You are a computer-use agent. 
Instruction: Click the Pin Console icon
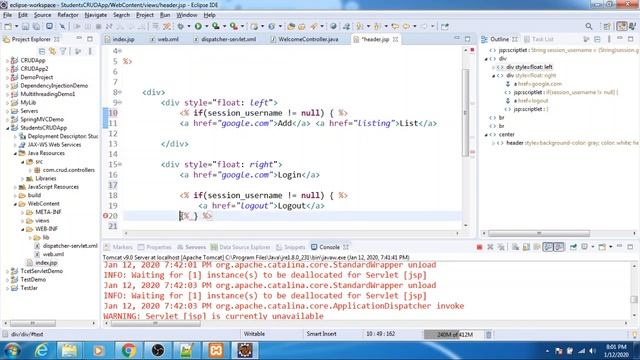pos(573,247)
